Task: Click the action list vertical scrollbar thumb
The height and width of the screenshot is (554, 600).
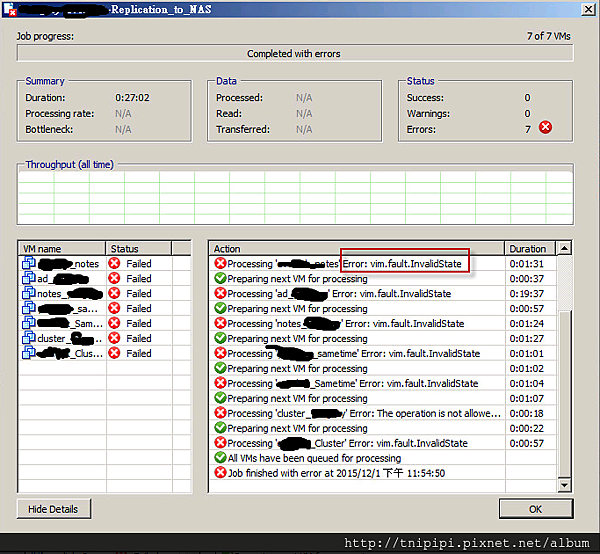Action: point(564,392)
